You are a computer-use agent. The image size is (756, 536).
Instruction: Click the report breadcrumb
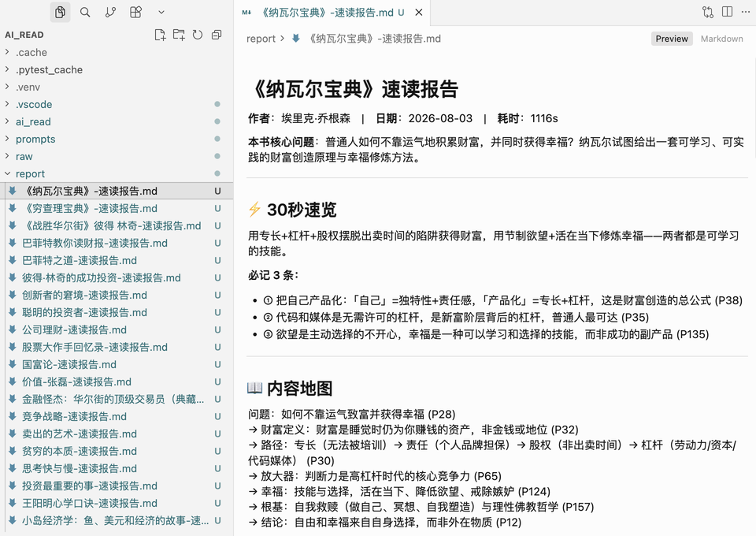tap(261, 39)
